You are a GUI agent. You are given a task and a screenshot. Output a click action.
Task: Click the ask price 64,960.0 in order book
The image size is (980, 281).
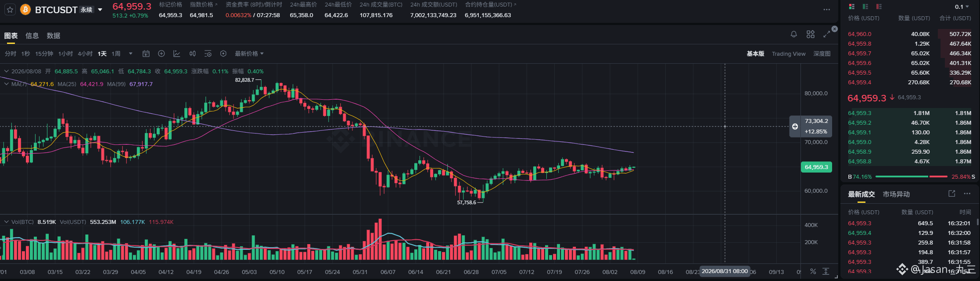[860, 34]
